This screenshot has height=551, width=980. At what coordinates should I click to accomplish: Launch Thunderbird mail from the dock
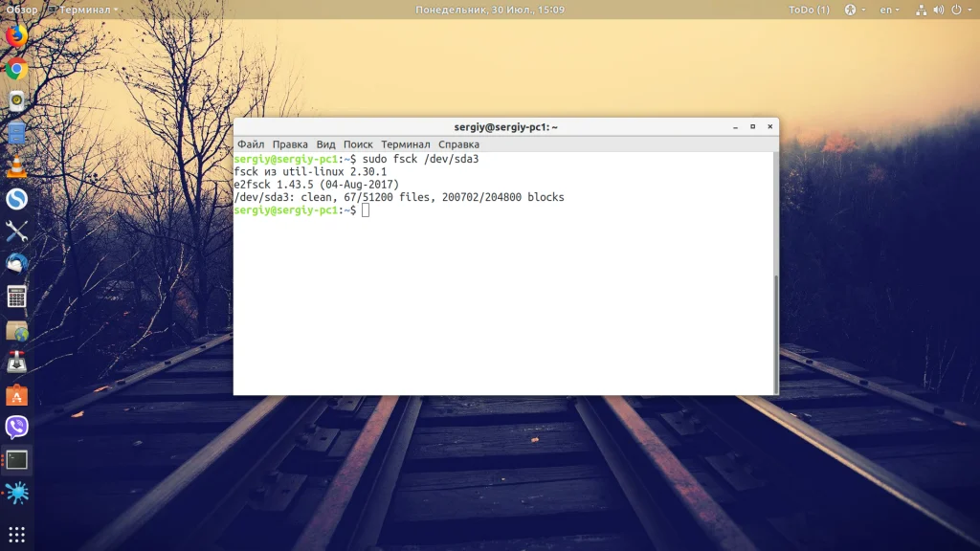click(17, 264)
